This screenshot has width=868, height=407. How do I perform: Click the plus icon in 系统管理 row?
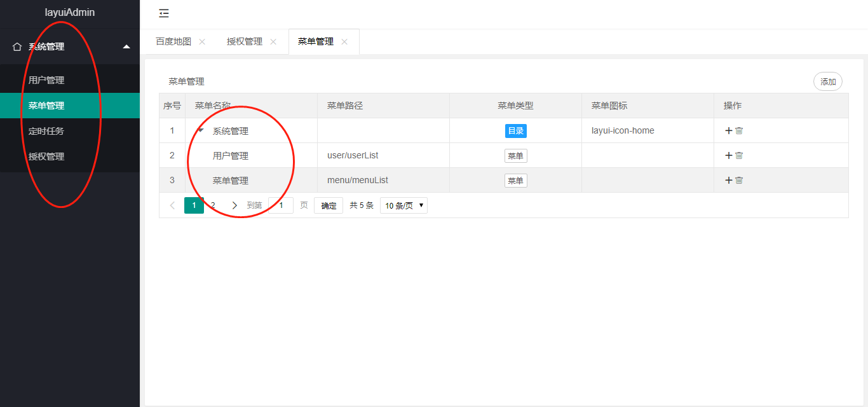point(728,130)
